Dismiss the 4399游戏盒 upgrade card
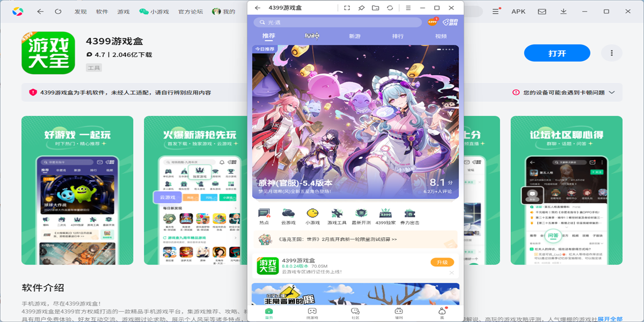 (x=451, y=273)
